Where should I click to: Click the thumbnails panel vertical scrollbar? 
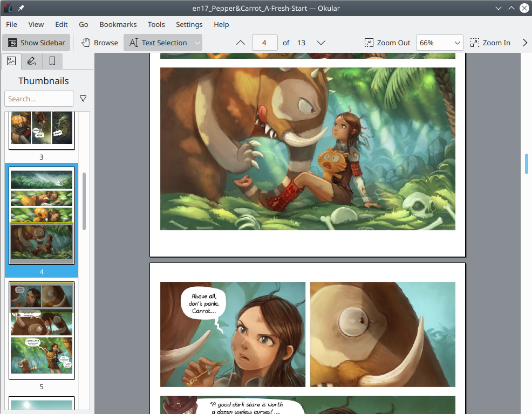(84, 201)
